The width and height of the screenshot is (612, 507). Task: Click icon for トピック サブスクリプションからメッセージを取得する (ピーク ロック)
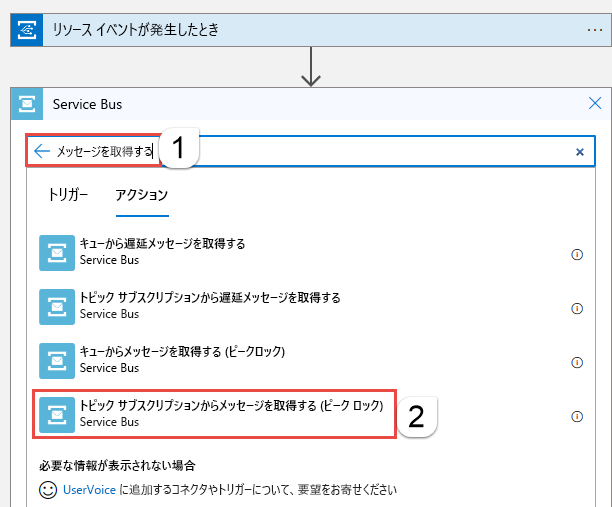pyautogui.click(x=57, y=415)
